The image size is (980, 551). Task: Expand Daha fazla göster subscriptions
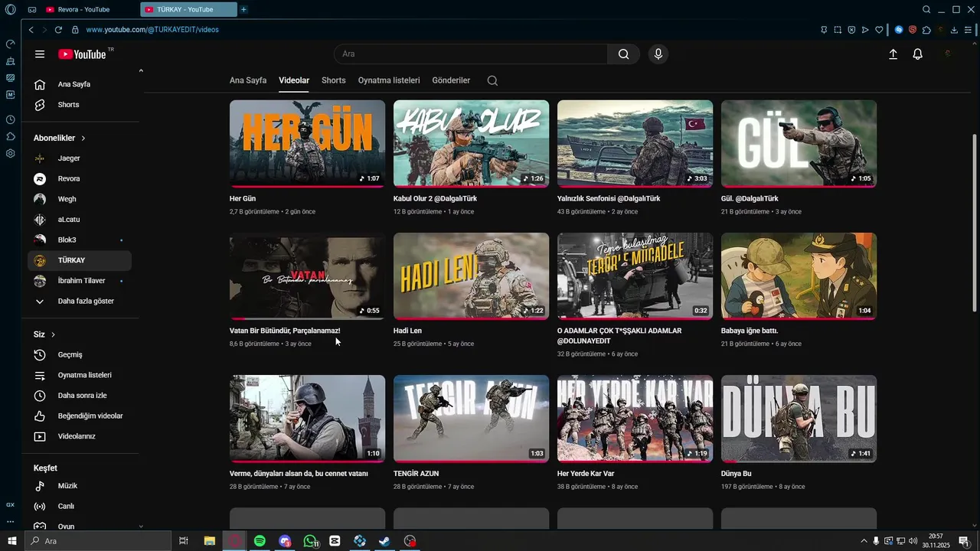tap(80, 302)
